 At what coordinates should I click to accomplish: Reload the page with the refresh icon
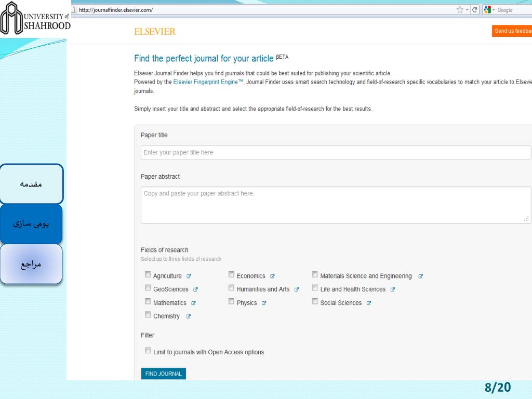[475, 10]
